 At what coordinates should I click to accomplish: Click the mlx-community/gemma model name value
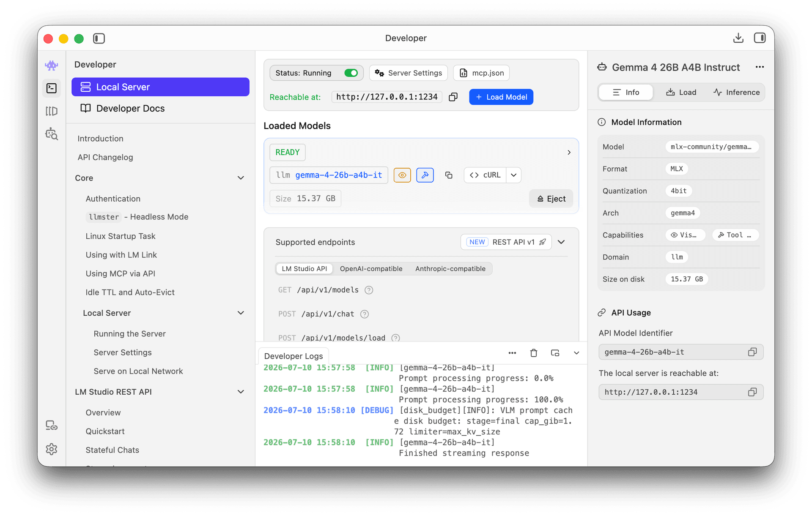coord(712,147)
